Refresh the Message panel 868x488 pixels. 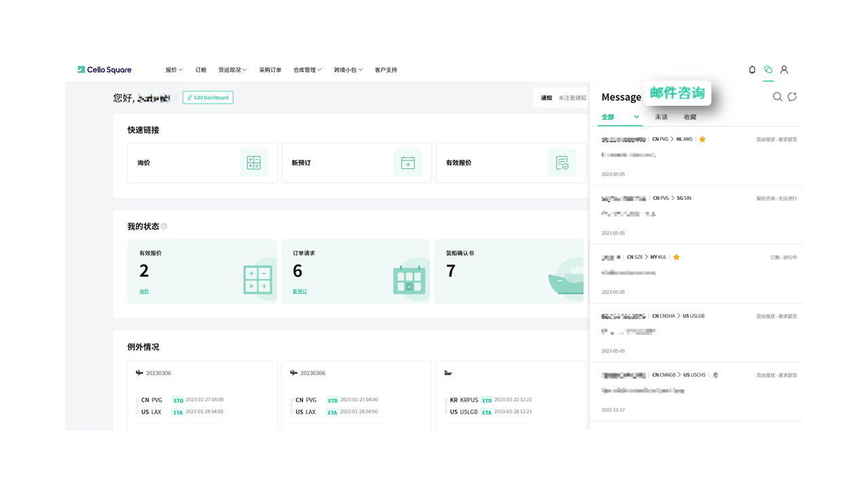point(792,97)
